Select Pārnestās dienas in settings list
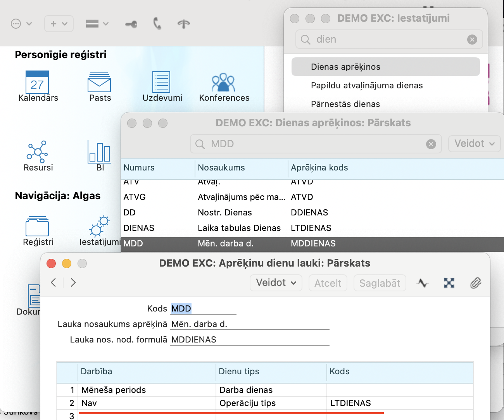Image resolution: width=504 pixels, height=420 pixels. [x=345, y=104]
